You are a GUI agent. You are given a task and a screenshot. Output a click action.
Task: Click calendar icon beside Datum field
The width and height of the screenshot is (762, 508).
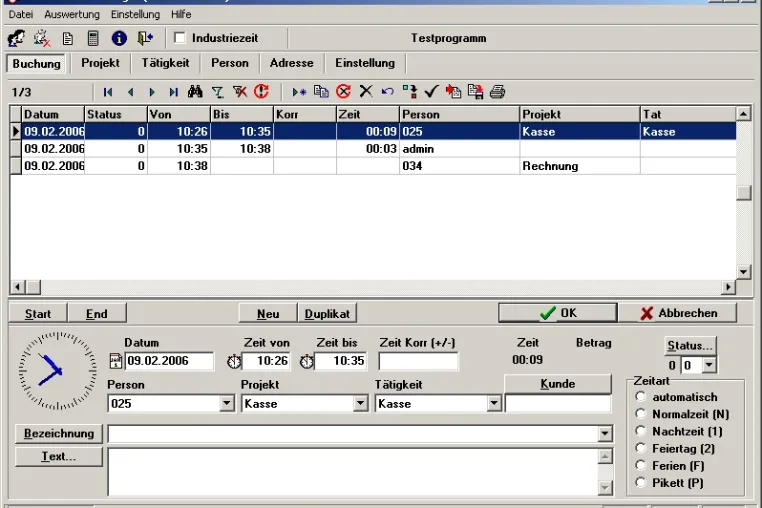click(116, 361)
